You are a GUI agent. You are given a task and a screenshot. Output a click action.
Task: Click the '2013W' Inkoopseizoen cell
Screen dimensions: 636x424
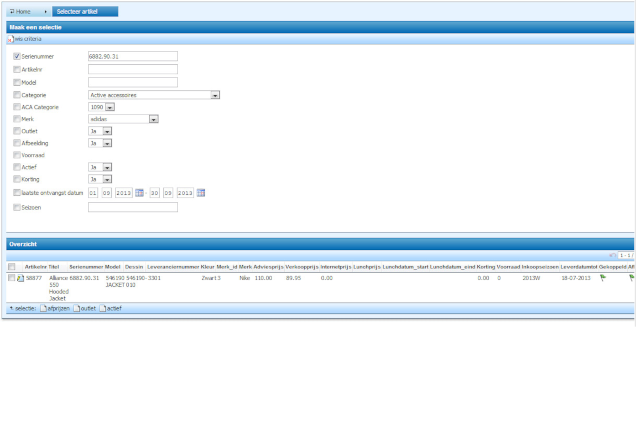531,278
